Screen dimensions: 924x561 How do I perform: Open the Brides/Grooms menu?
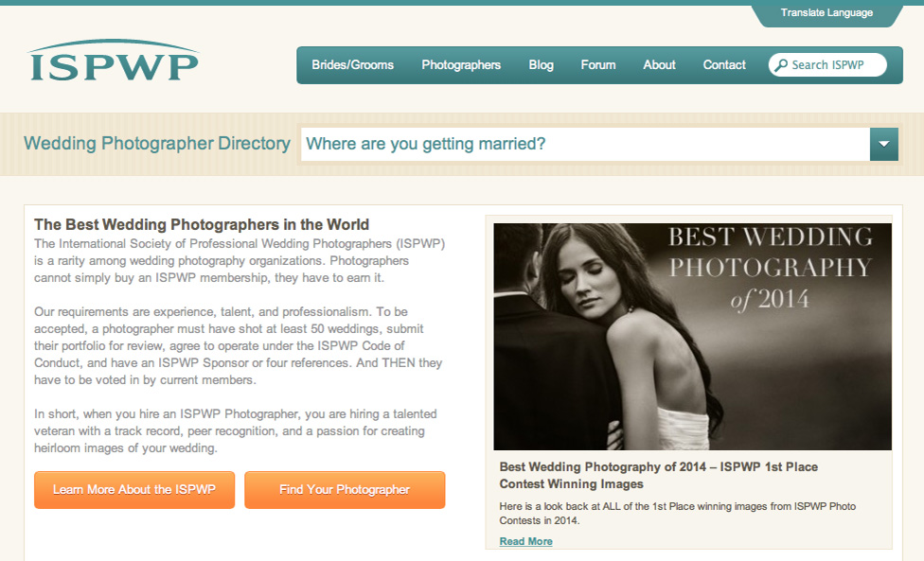coord(352,64)
